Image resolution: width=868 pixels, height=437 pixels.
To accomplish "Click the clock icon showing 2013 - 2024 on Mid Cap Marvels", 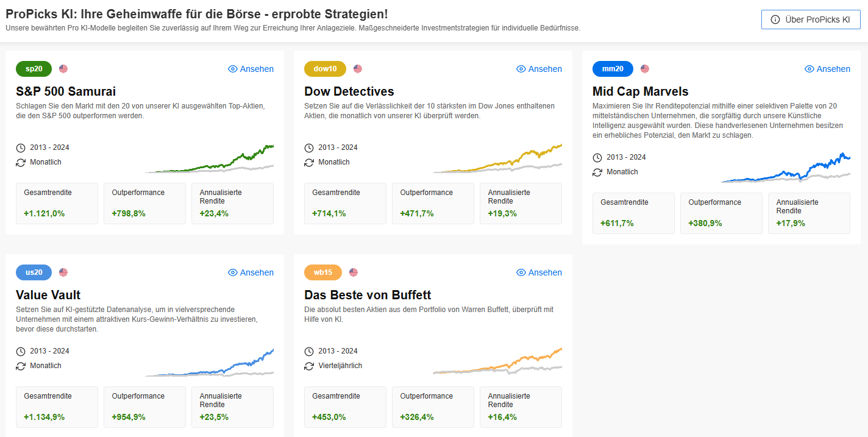I will (597, 157).
